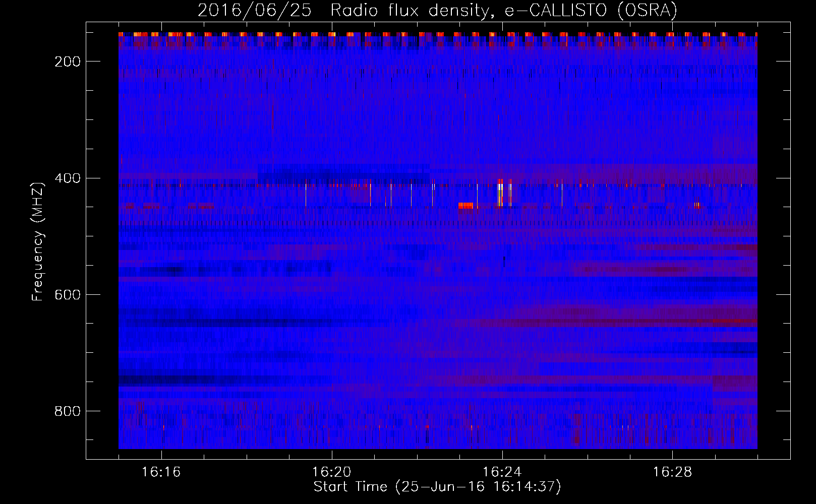816x504 pixels.
Task: Click the 400 frequency tick label
Action: click(68, 178)
